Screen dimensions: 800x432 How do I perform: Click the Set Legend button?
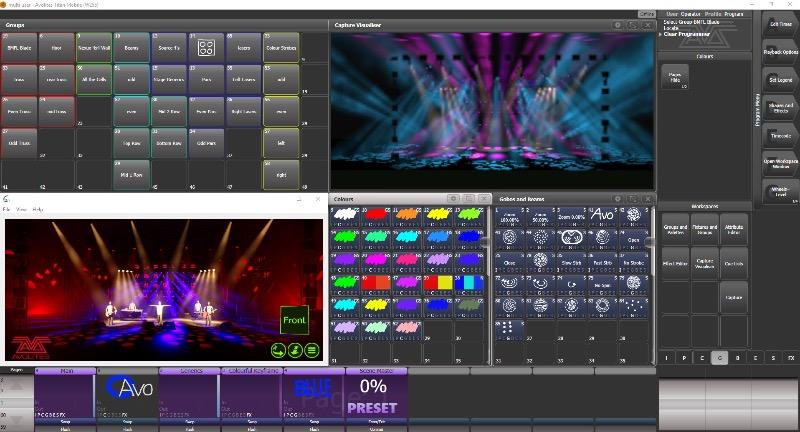[x=781, y=80]
